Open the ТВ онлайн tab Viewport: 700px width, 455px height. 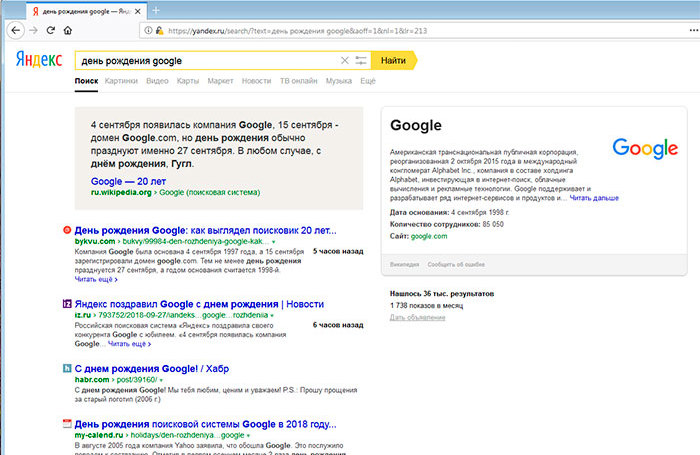(299, 81)
